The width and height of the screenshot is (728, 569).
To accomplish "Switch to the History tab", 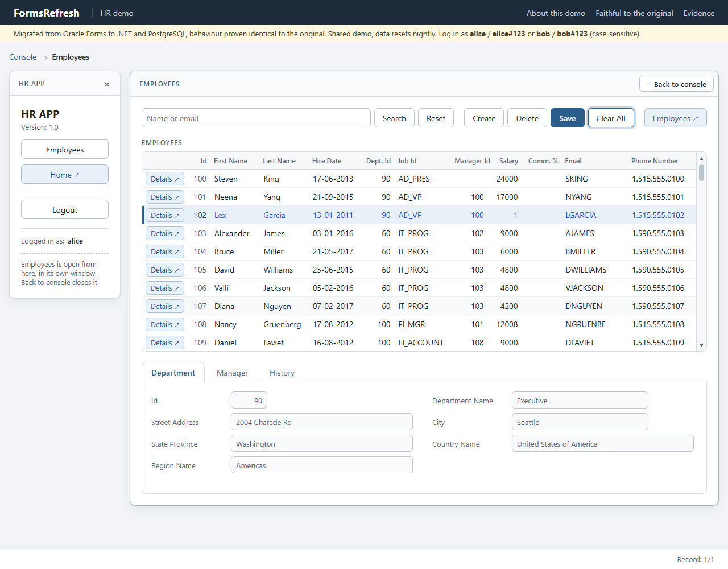I will (282, 373).
